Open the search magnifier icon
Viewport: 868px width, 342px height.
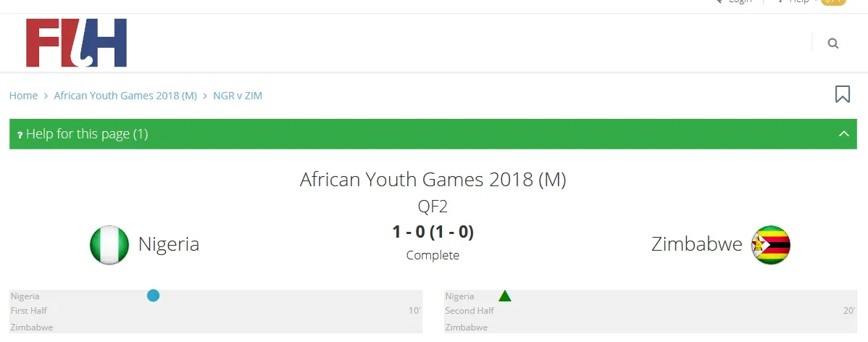point(832,43)
